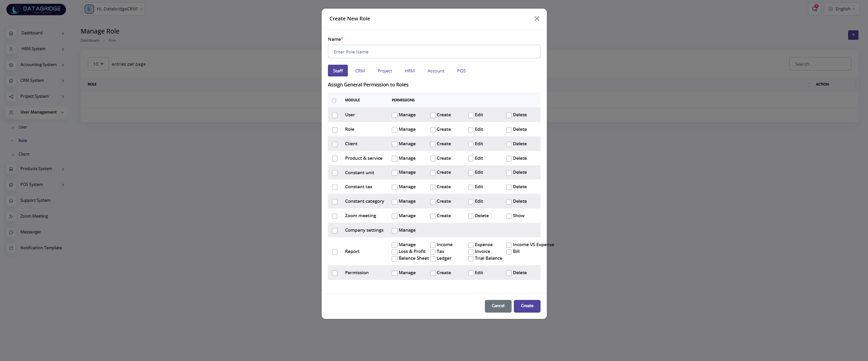The width and height of the screenshot is (868, 361).
Task: Switch to the CRM tab
Action: (360, 71)
